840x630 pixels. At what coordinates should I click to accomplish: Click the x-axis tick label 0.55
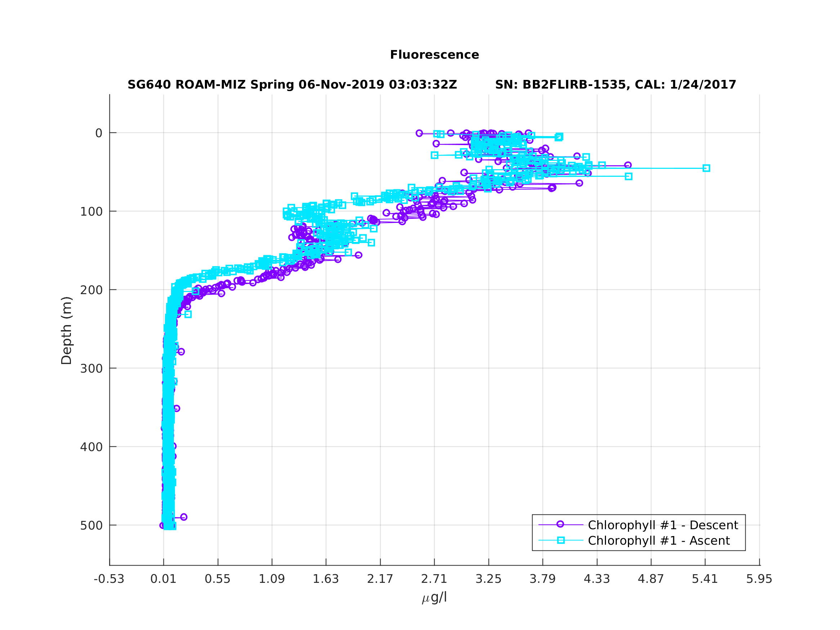pyautogui.click(x=217, y=579)
